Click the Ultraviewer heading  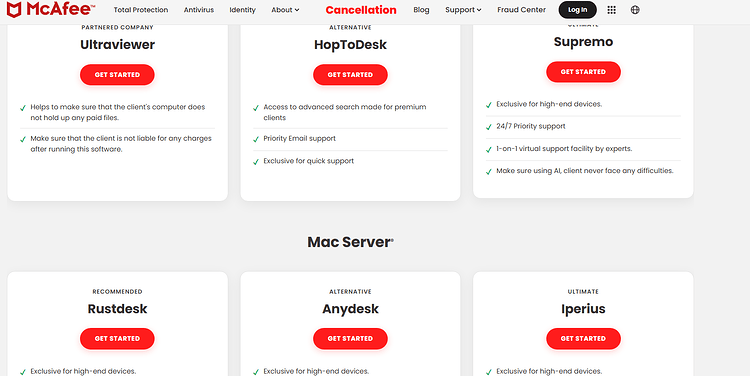117,44
